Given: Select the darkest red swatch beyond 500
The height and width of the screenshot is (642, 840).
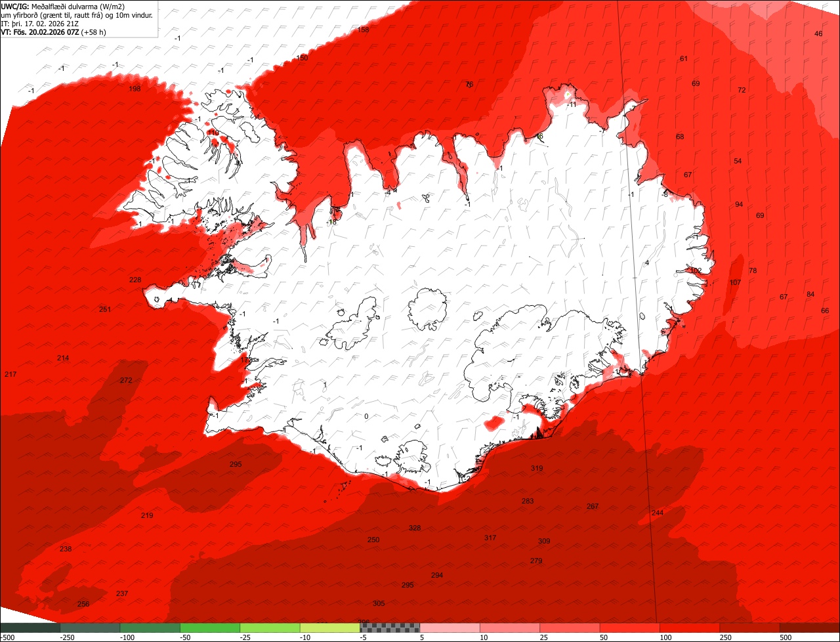Looking at the screenshot, I should pos(809,628).
